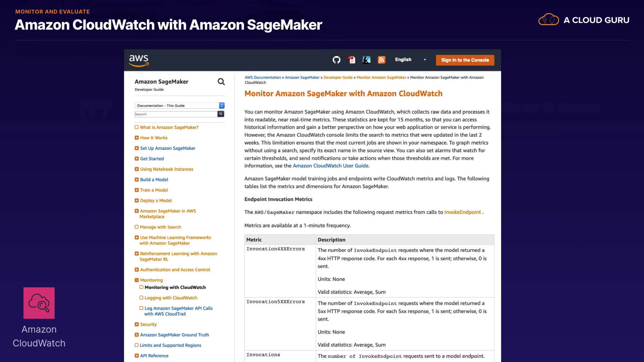Download the PDF version icon
644x362 pixels.
352,60
